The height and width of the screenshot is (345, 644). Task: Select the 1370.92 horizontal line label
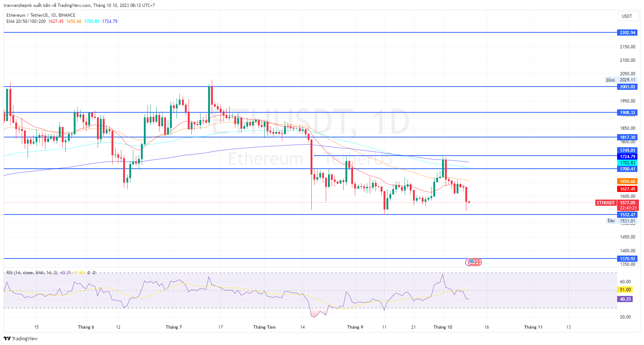[627, 259]
